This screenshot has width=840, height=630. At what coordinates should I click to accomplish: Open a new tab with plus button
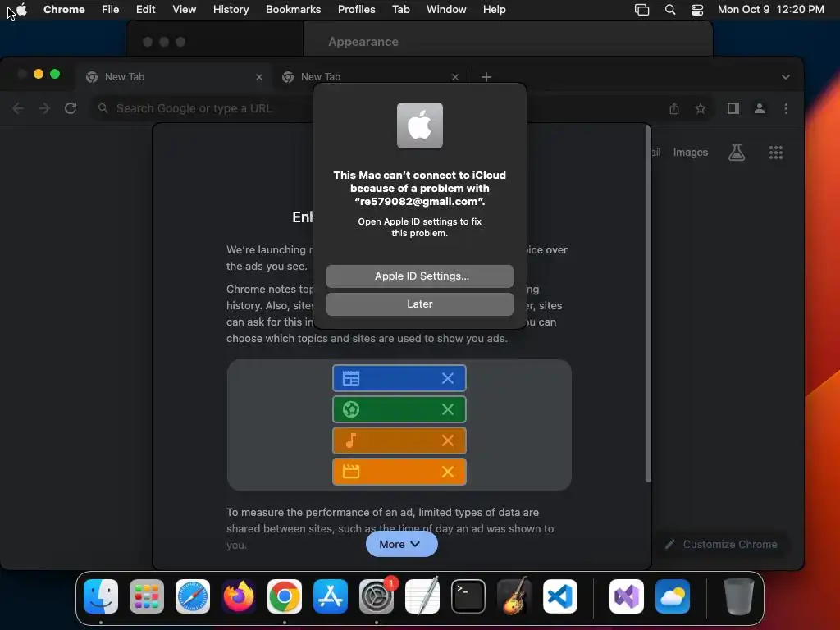point(486,77)
